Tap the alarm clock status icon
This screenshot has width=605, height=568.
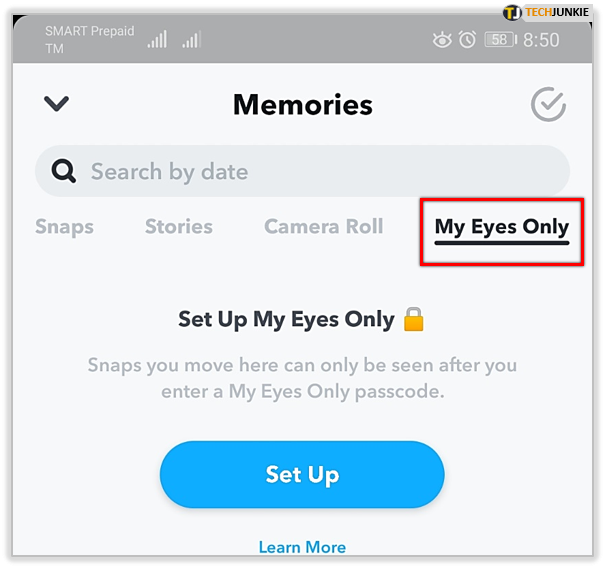pos(467,40)
